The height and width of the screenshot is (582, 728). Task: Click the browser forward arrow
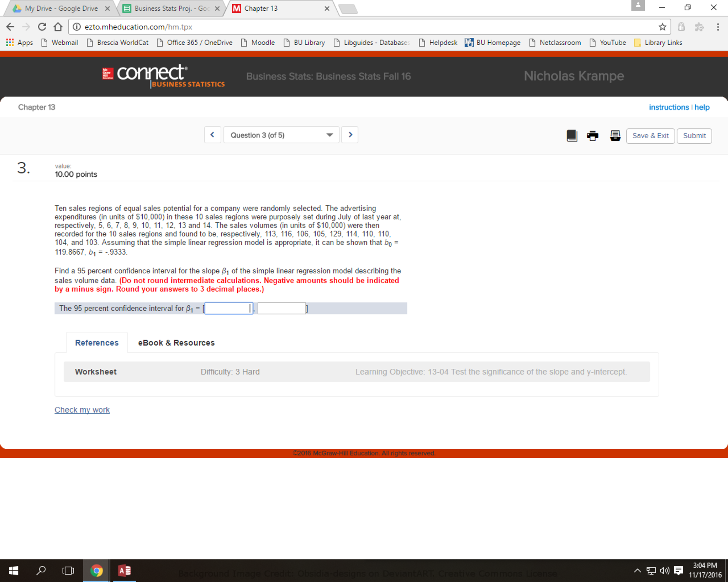point(26,27)
